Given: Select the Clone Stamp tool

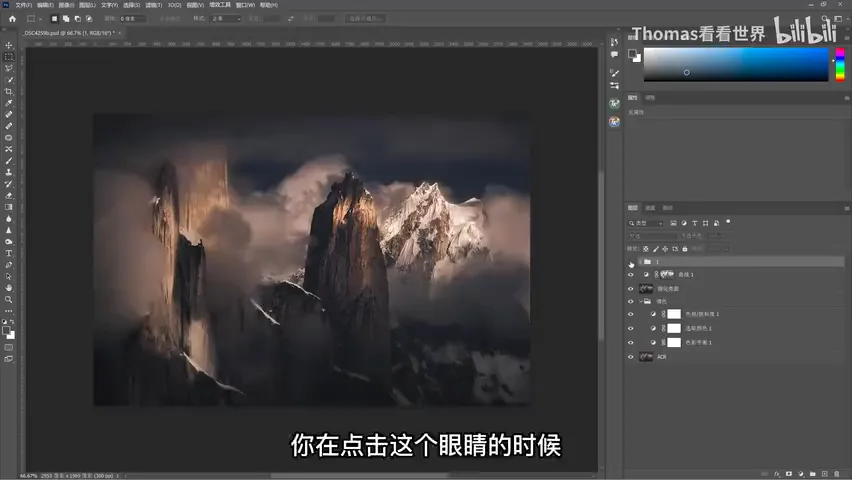Looking at the screenshot, I should [x=9, y=172].
